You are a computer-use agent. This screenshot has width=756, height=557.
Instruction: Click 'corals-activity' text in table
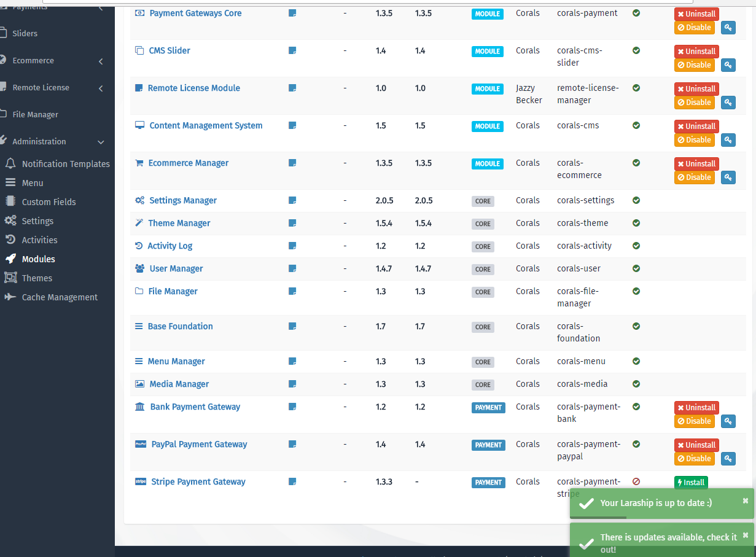coord(585,246)
